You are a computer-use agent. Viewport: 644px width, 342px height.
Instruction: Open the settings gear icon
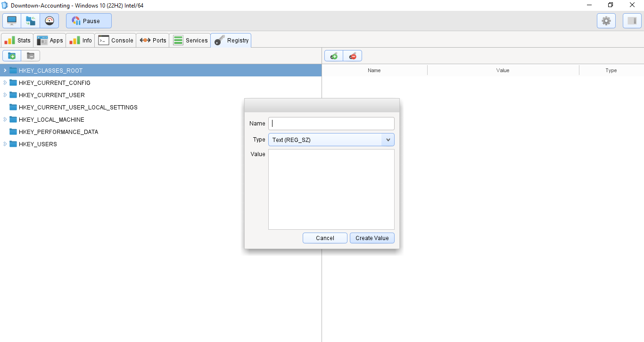pyautogui.click(x=606, y=20)
